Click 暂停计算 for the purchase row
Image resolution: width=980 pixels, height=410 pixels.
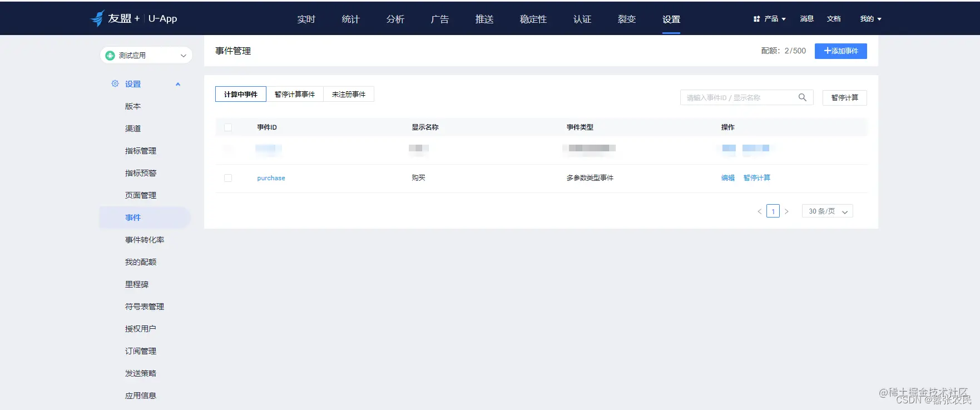tap(756, 178)
